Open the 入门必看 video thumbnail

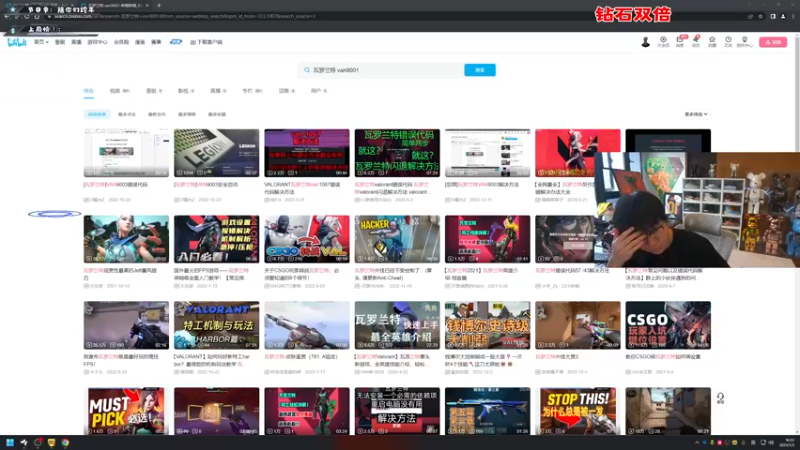[216, 239]
